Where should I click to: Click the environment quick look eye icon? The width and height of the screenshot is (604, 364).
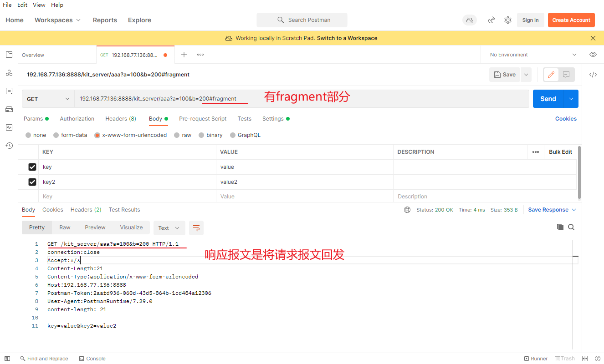(x=593, y=55)
